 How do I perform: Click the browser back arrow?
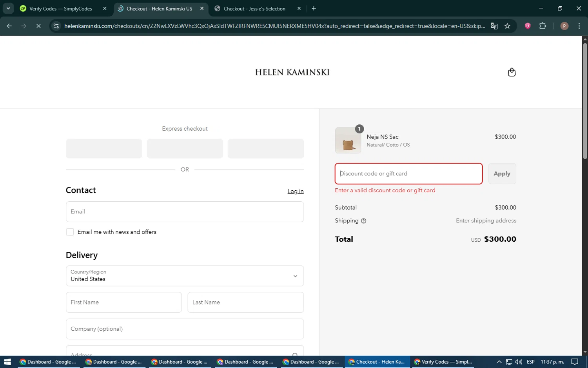[9, 26]
